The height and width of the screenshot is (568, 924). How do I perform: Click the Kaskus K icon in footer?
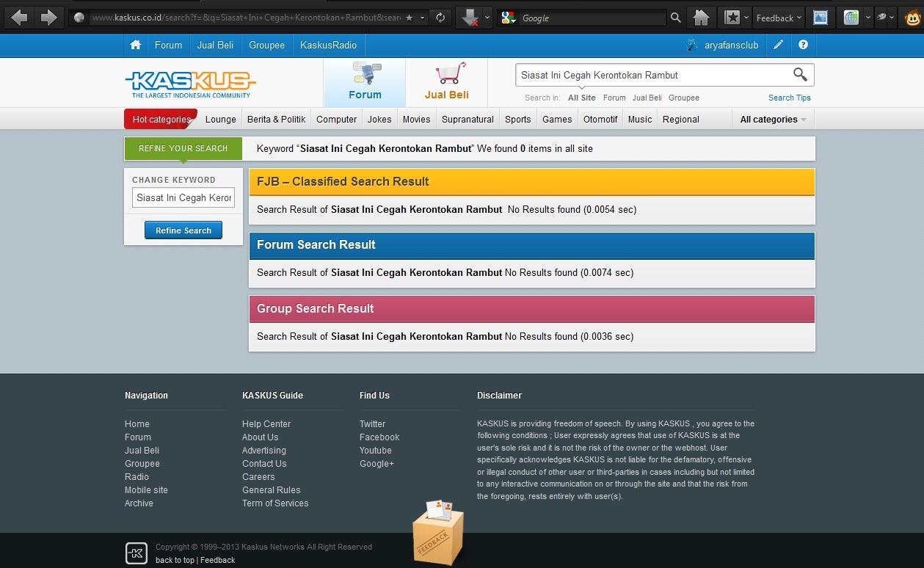tap(137, 553)
